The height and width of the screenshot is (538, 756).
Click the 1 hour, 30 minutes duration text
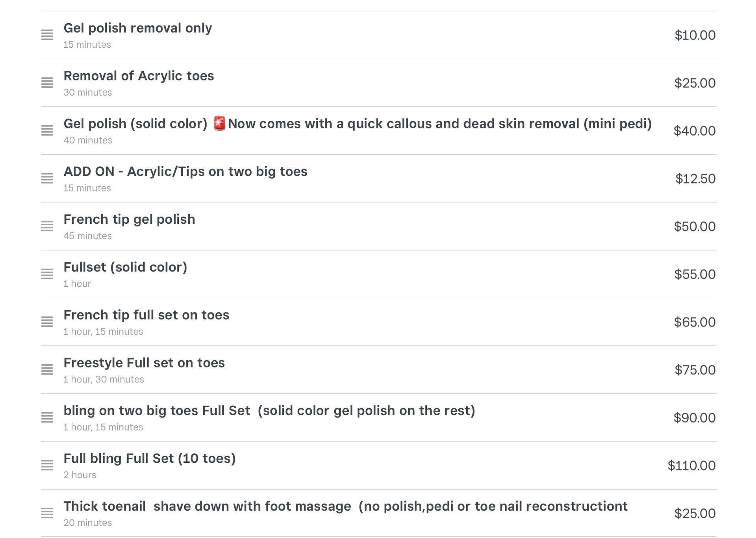pyautogui.click(x=104, y=379)
